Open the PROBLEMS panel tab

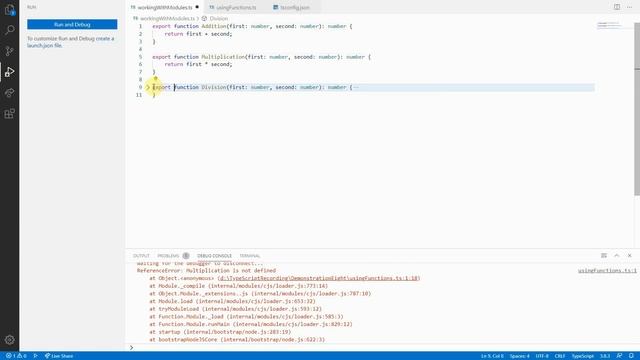[168, 256]
